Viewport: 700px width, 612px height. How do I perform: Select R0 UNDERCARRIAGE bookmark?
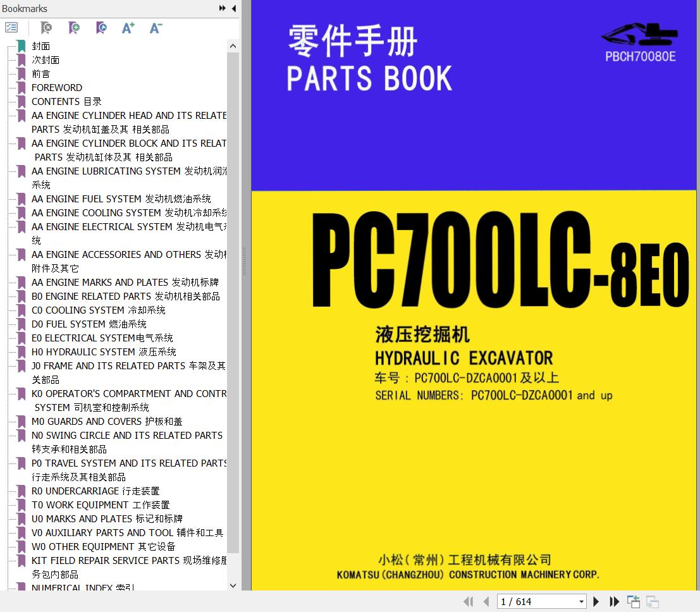95,491
